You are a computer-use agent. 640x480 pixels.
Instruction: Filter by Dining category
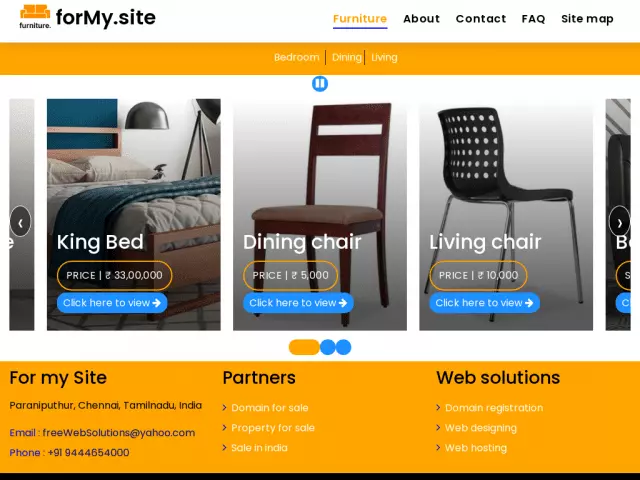[x=347, y=58]
